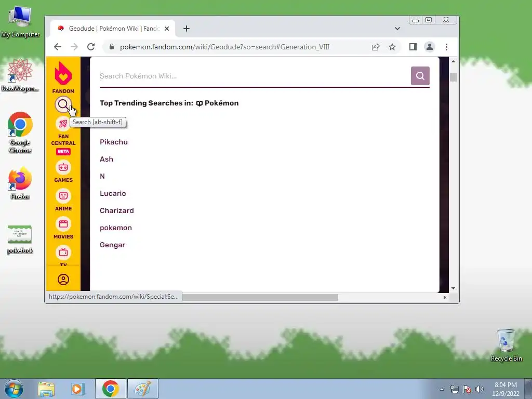
Task: Select trending search Pikachu
Action: click(114, 142)
